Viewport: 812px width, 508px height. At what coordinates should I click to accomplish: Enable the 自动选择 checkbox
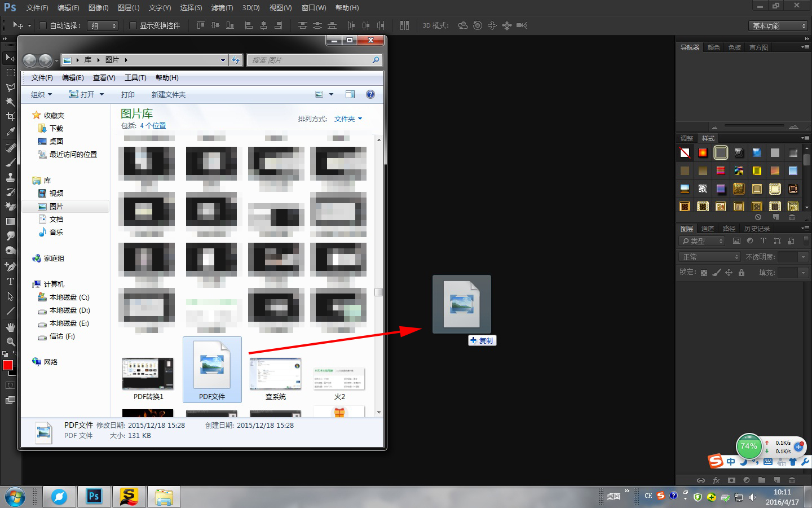click(42, 25)
